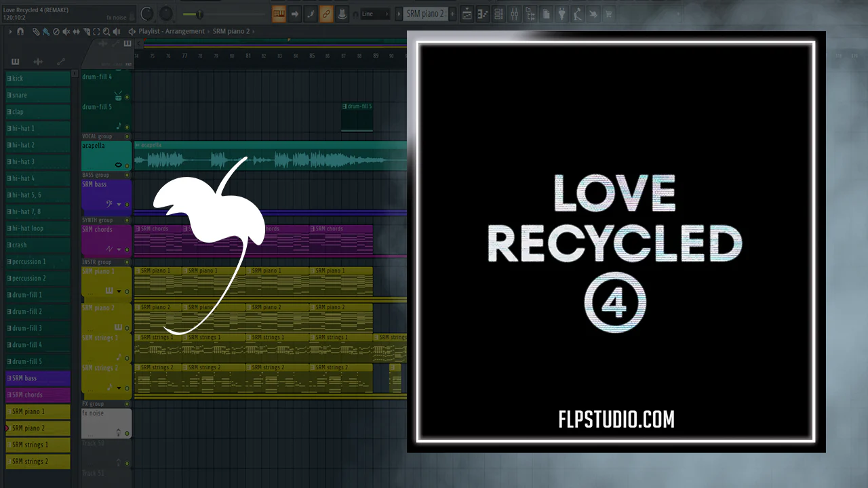Open the Browser folder-tree icon

(530, 14)
